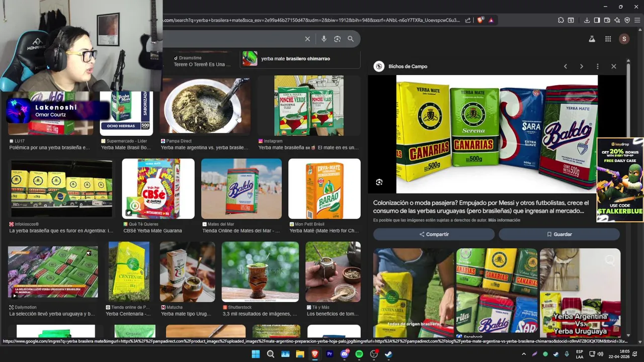Open Leo AI sparkle icon

617,20
